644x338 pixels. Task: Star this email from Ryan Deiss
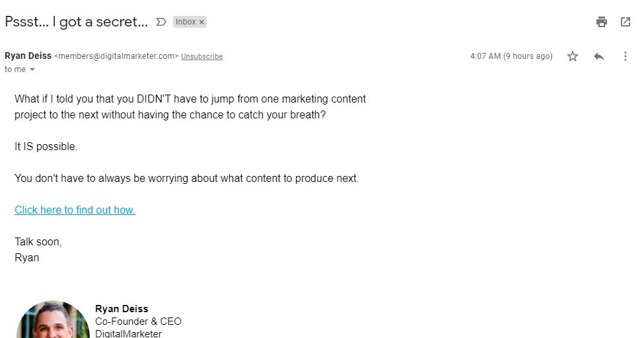pos(573,56)
